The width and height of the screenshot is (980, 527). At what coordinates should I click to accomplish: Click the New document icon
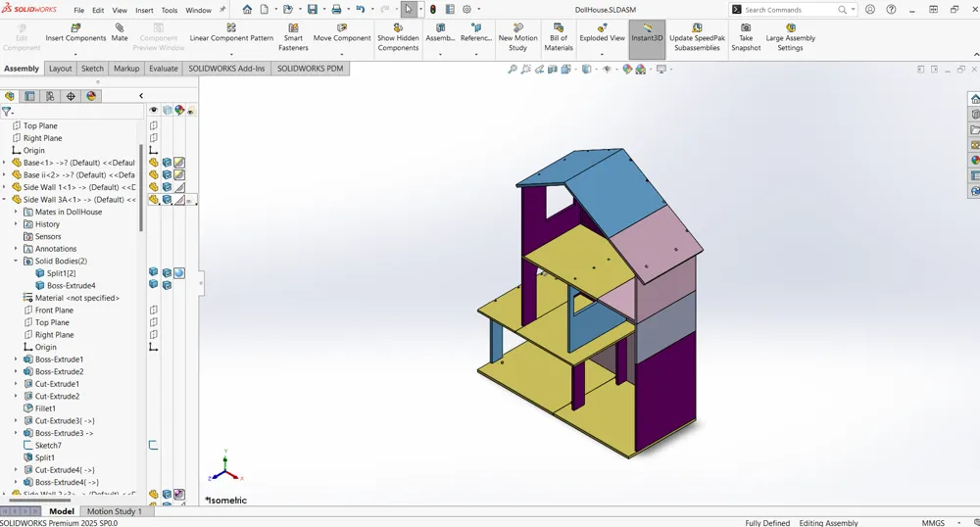265,10
